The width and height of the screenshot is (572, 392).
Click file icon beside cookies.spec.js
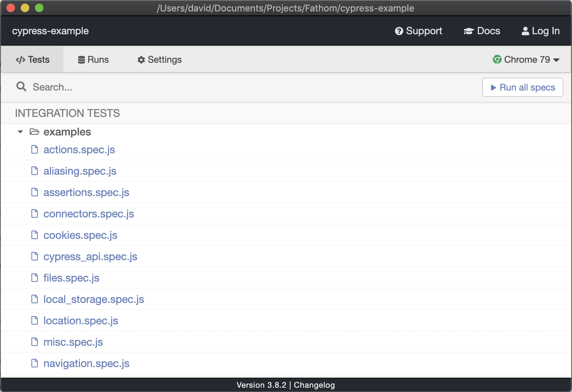(35, 235)
